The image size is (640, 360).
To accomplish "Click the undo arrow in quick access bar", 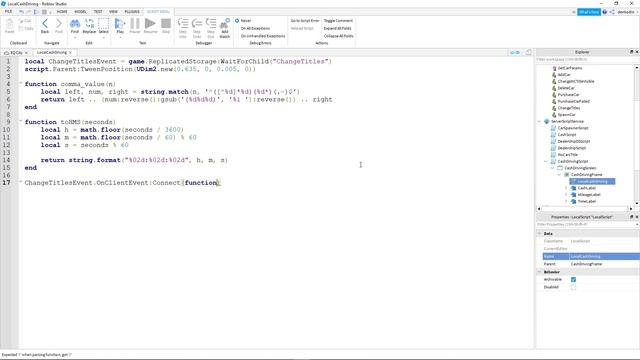I will tap(22, 12).
